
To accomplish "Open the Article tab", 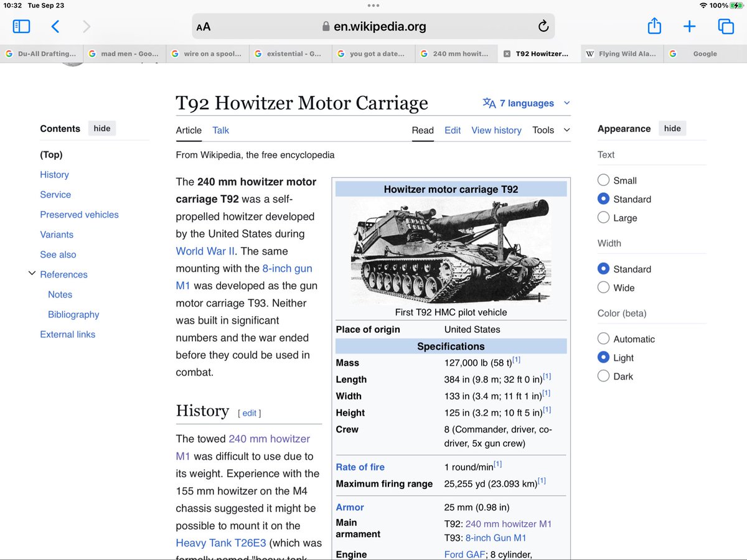I will (x=189, y=130).
